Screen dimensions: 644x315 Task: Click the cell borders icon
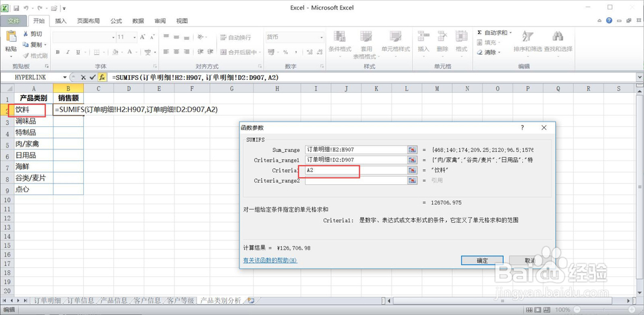pyautogui.click(x=96, y=52)
